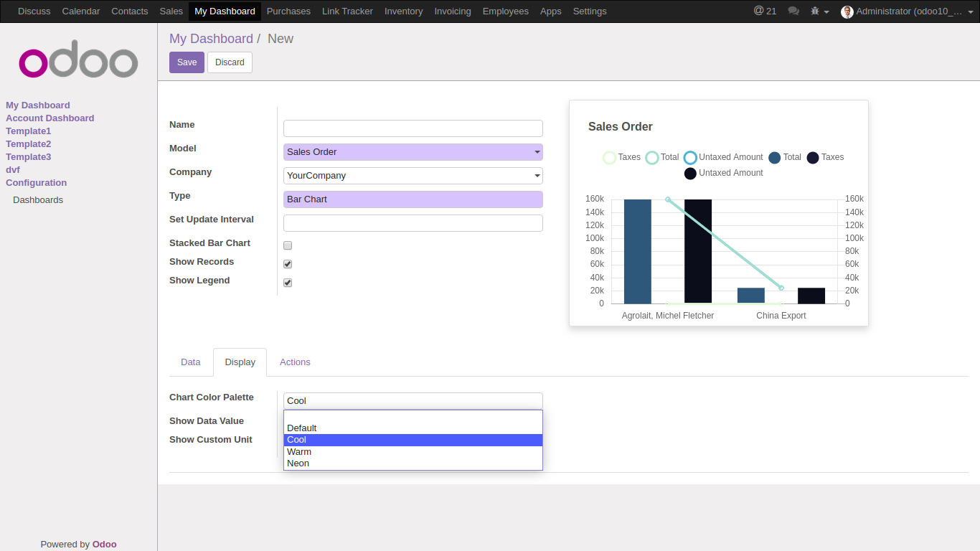
Task: Open the Inventory menu in top bar
Action: pyautogui.click(x=403, y=11)
